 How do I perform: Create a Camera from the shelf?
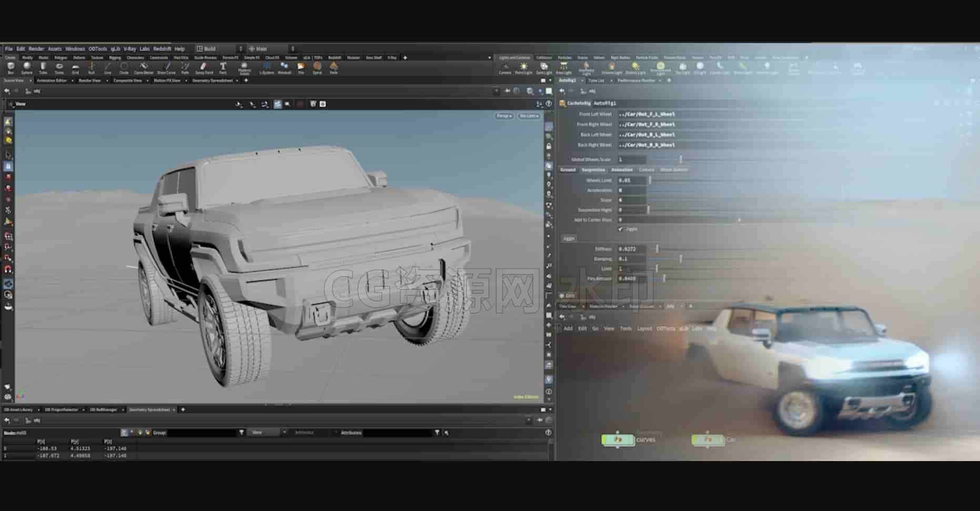coord(505,68)
